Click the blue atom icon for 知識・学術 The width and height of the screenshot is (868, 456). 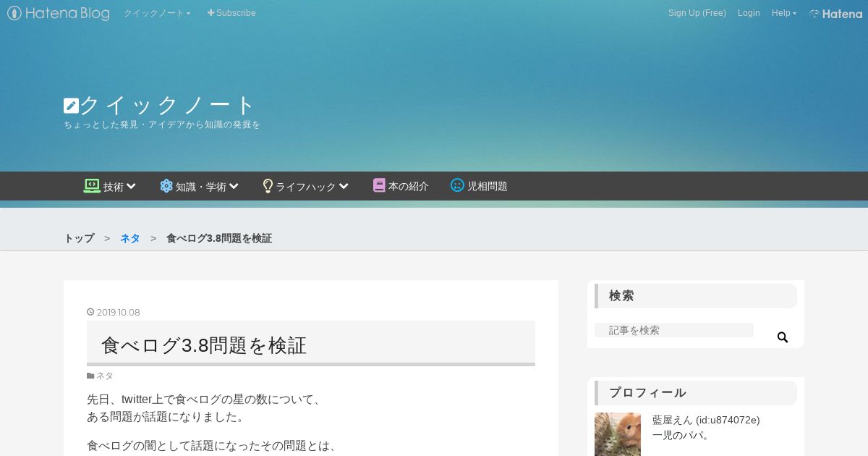pos(166,185)
